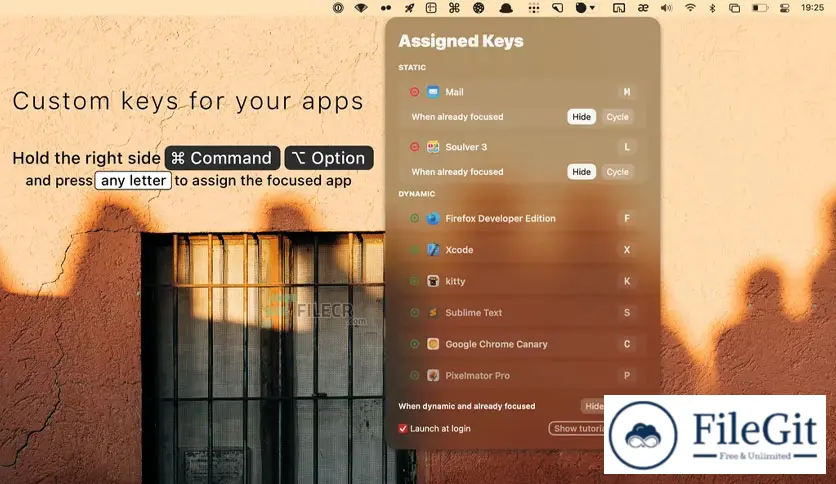
Task: Click the dotted grid menu bar icon
Action: (534, 8)
